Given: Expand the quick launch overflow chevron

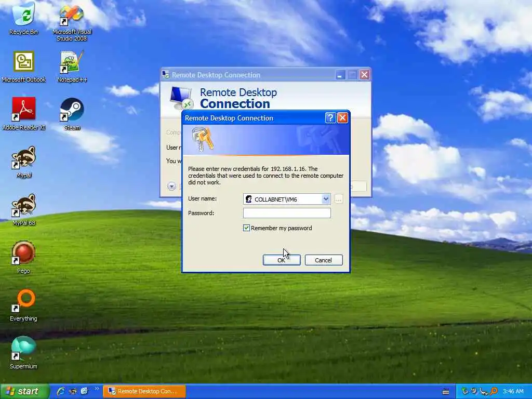Looking at the screenshot, I should click(97, 389).
